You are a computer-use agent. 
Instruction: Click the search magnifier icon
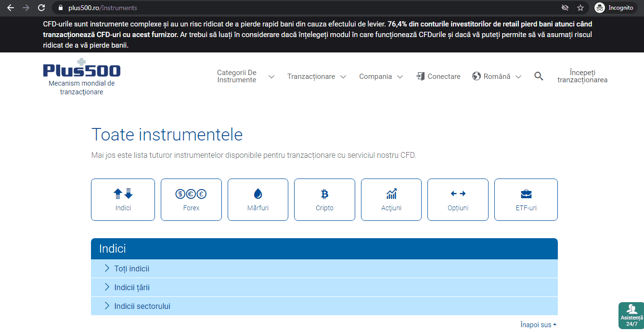[x=539, y=76]
